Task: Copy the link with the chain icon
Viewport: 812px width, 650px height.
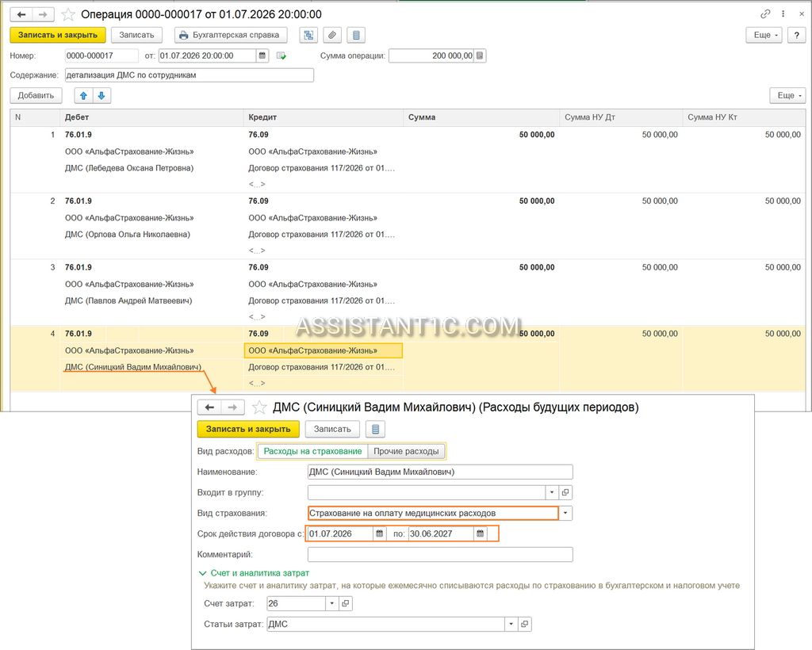Action: (765, 14)
